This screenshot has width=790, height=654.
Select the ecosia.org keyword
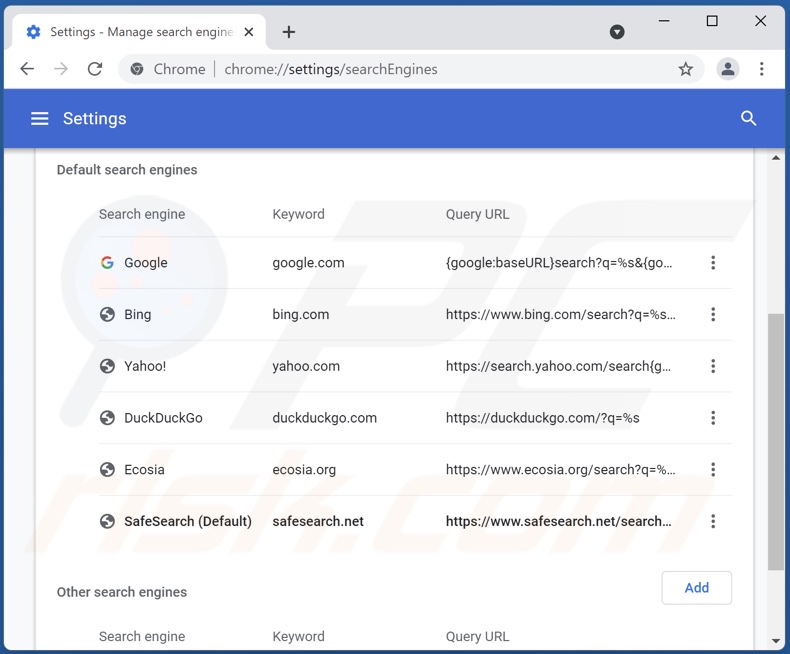[304, 470]
